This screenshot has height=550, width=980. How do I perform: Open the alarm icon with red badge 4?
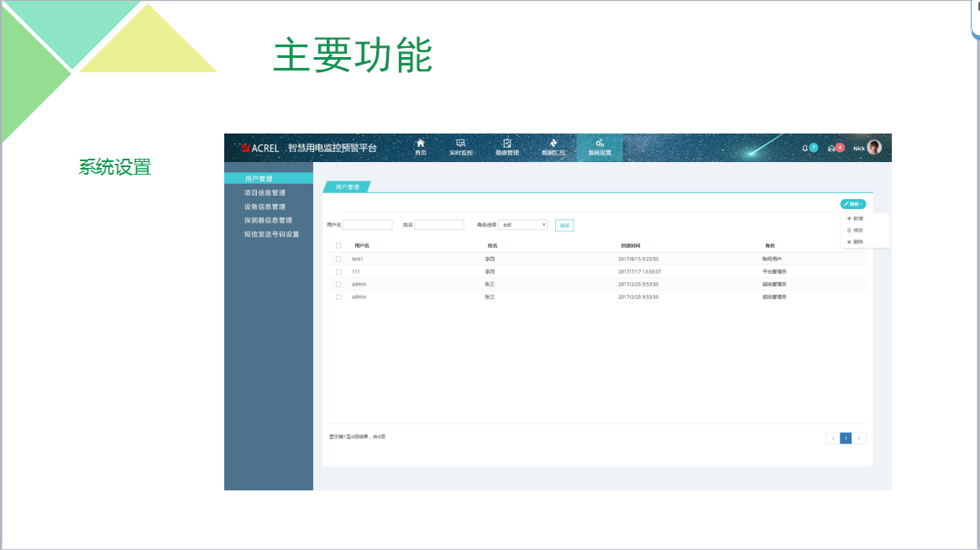[x=832, y=148]
